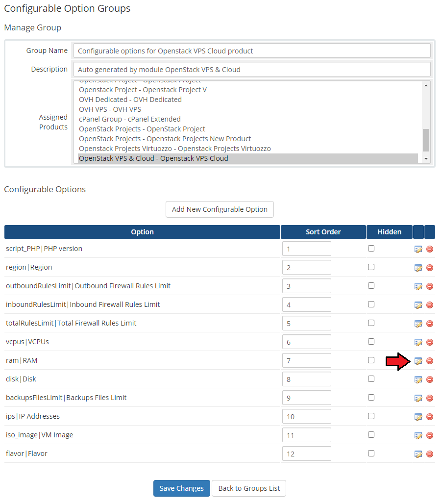Delete the iso_image VM Image option
442x504 pixels.
[429, 435]
